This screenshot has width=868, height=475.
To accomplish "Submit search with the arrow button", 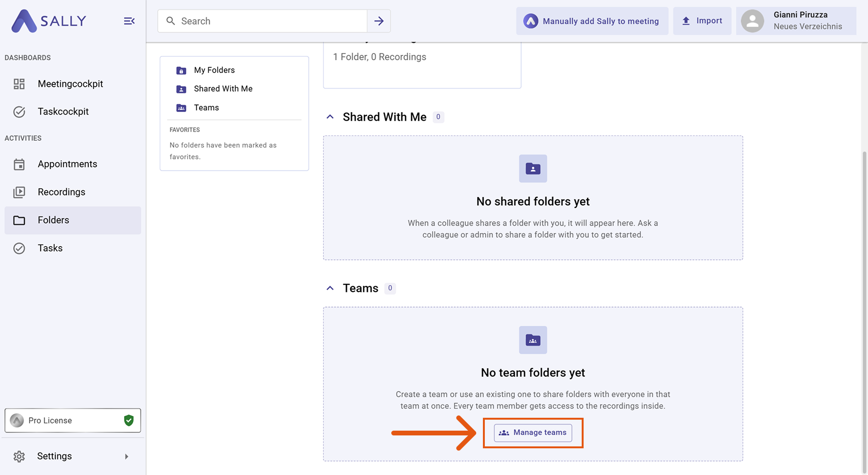I will click(x=379, y=21).
